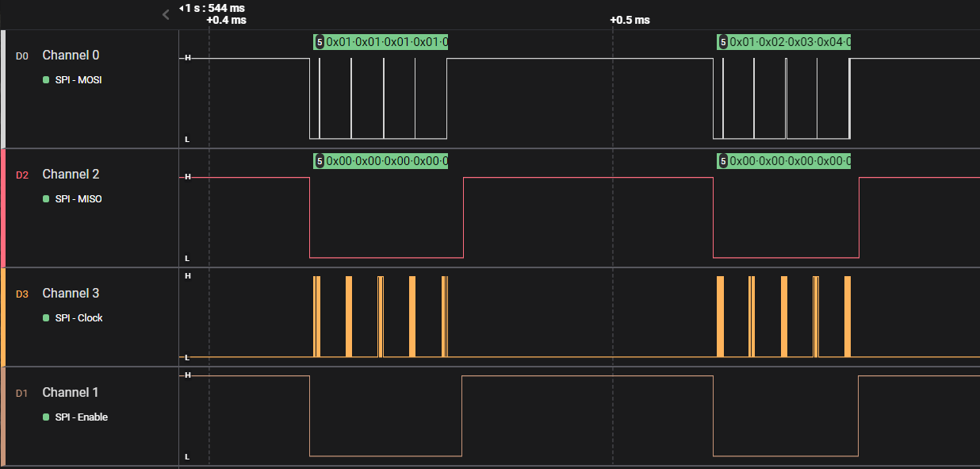The image size is (980, 469).
Task: Click the 5 badge on 0x01·0x02·0x03 bubble
Action: [723, 42]
